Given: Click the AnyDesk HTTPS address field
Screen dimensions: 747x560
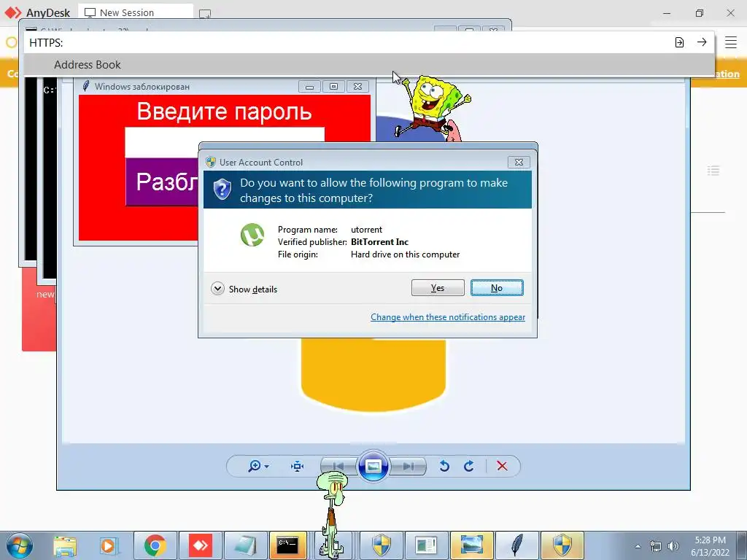Looking at the screenshot, I should [348, 43].
